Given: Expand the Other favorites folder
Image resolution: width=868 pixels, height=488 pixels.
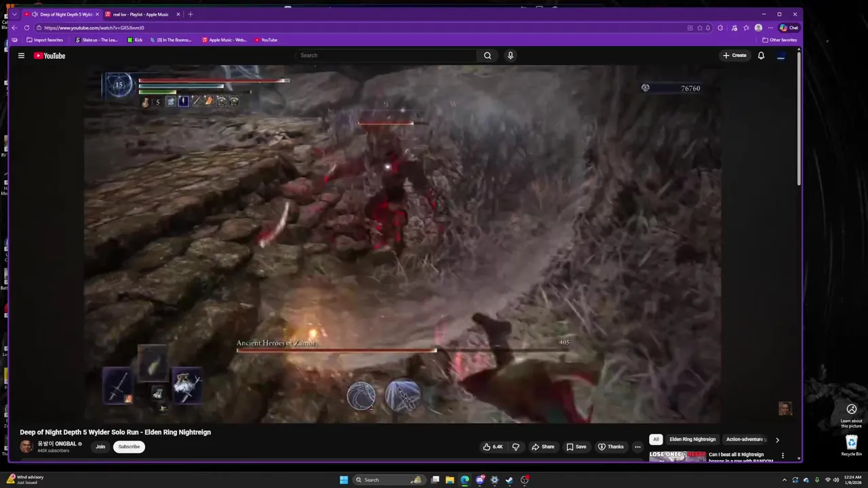Looking at the screenshot, I should coord(780,40).
